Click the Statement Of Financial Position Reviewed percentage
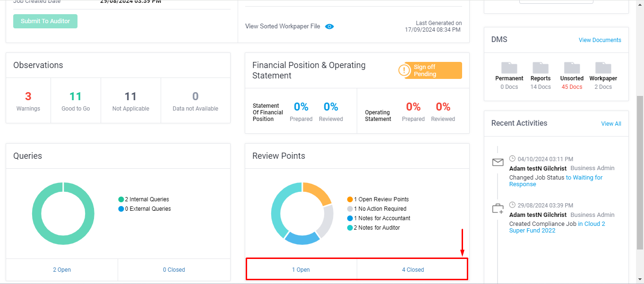Viewport: 644px width, 284px height. [331, 107]
